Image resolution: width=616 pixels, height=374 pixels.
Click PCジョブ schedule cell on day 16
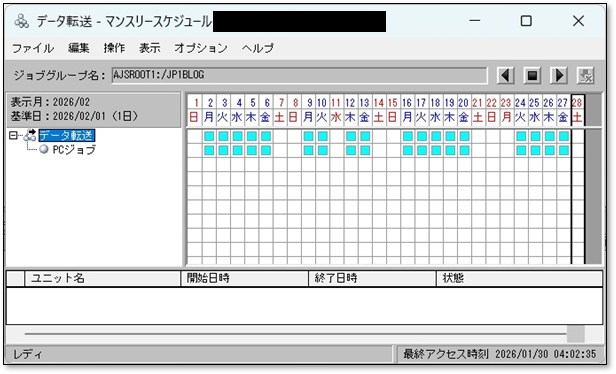(407, 150)
